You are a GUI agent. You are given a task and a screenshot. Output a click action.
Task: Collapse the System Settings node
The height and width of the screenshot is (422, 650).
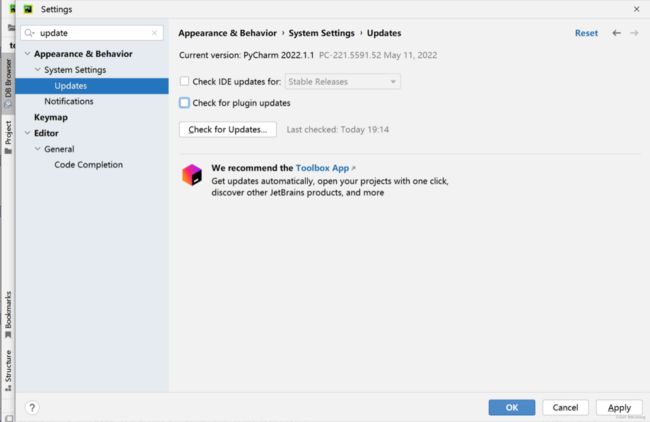pos(38,69)
